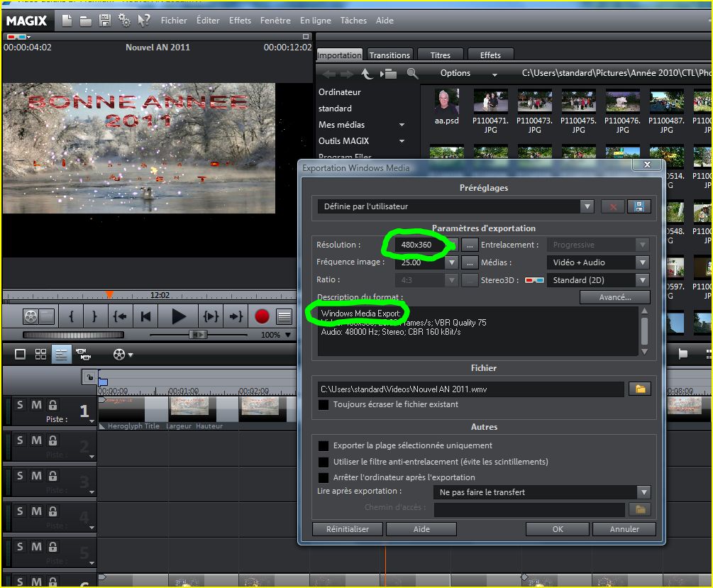Go back in the media pool browser

[x=329, y=74]
